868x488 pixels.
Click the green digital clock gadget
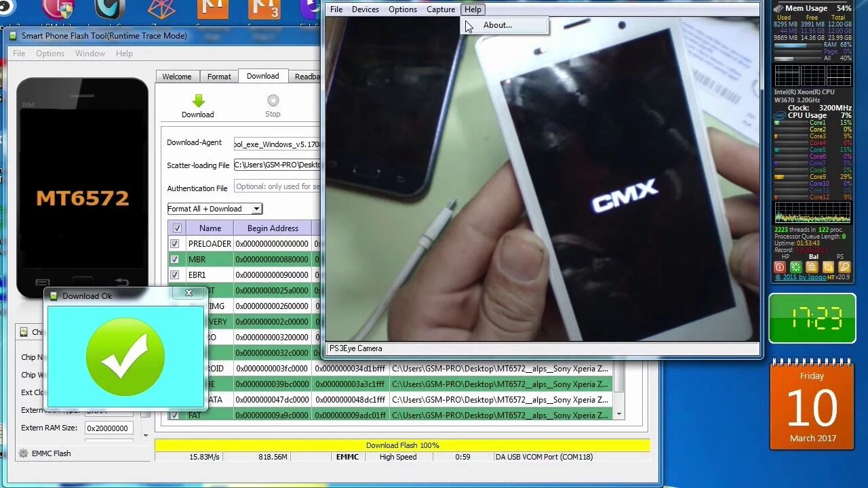point(812,318)
